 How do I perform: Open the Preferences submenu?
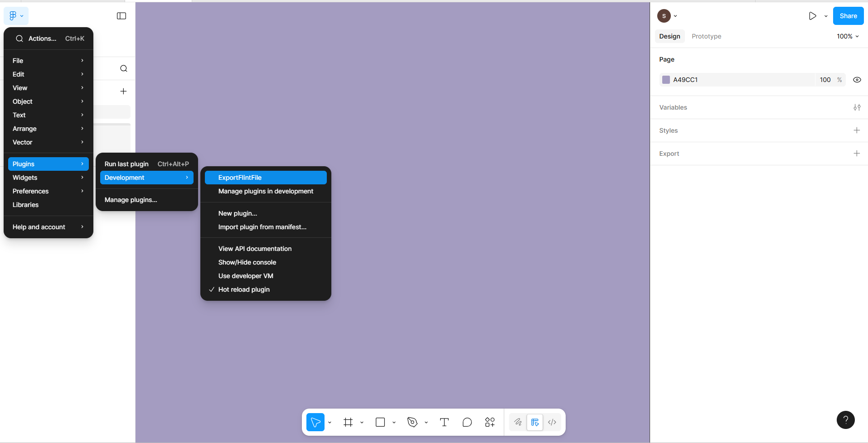[x=48, y=191]
